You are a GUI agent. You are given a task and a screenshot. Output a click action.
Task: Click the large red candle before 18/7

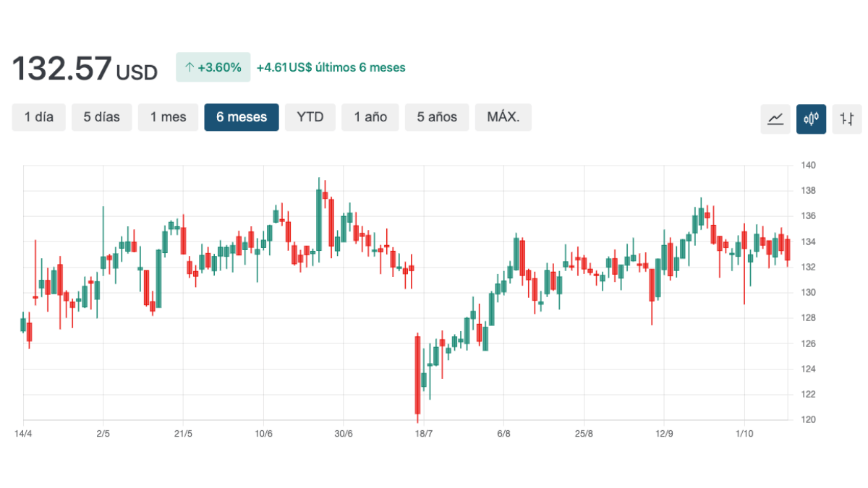coord(417,374)
